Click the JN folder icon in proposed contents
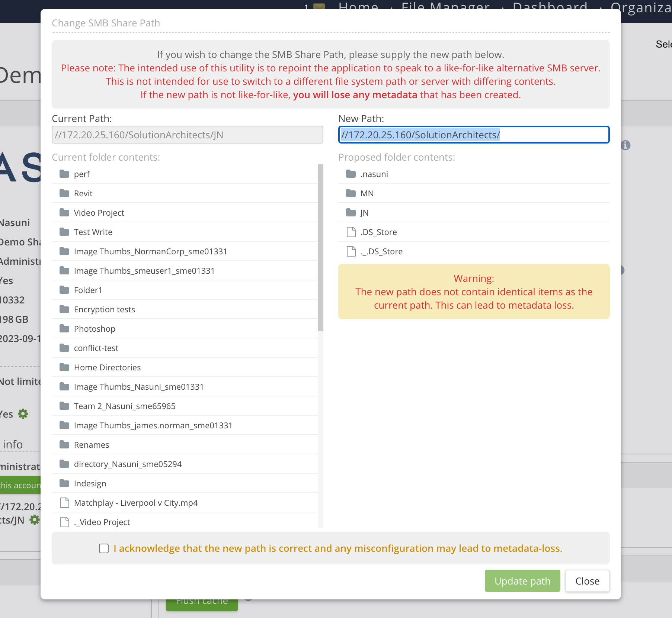Viewport: 672px width, 618px height. (x=351, y=212)
